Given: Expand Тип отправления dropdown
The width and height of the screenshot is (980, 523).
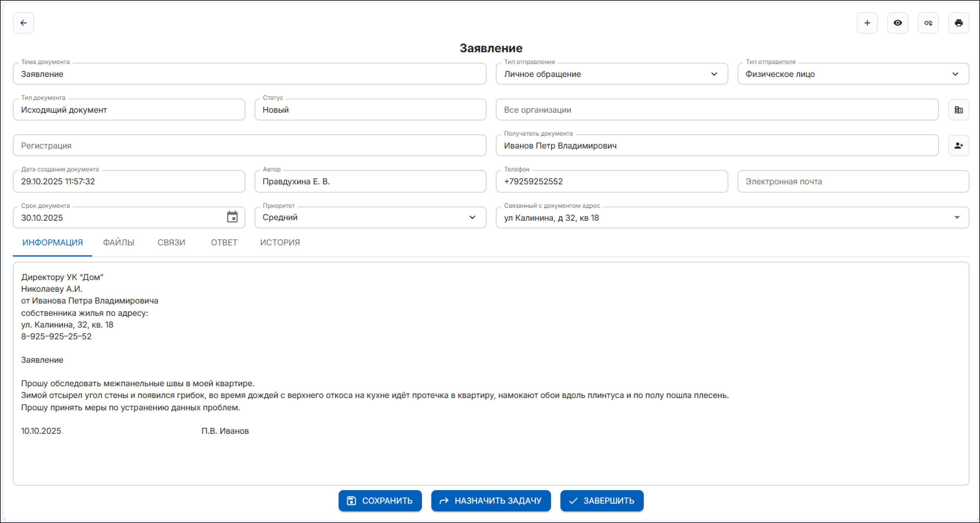Looking at the screenshot, I should point(714,74).
